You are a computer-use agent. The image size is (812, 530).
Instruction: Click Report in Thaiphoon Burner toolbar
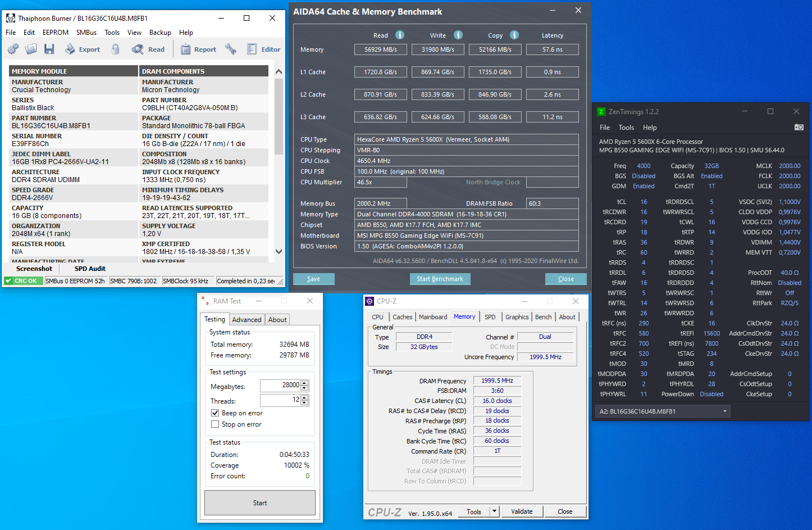[x=198, y=49]
